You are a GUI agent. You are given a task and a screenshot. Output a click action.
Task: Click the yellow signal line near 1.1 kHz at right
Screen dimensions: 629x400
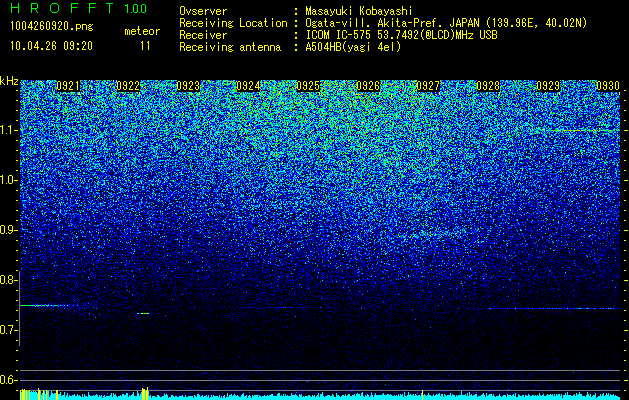[x=584, y=130]
